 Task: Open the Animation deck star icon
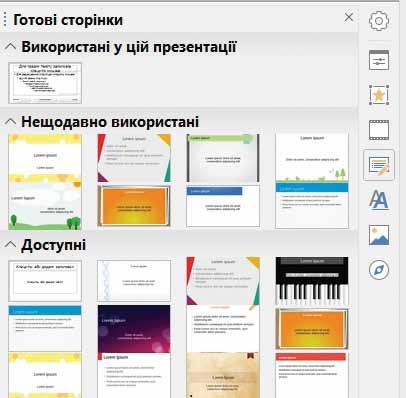[x=379, y=95]
